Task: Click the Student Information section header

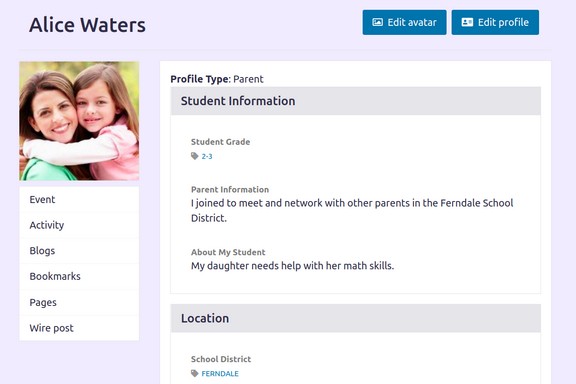Action: click(356, 101)
